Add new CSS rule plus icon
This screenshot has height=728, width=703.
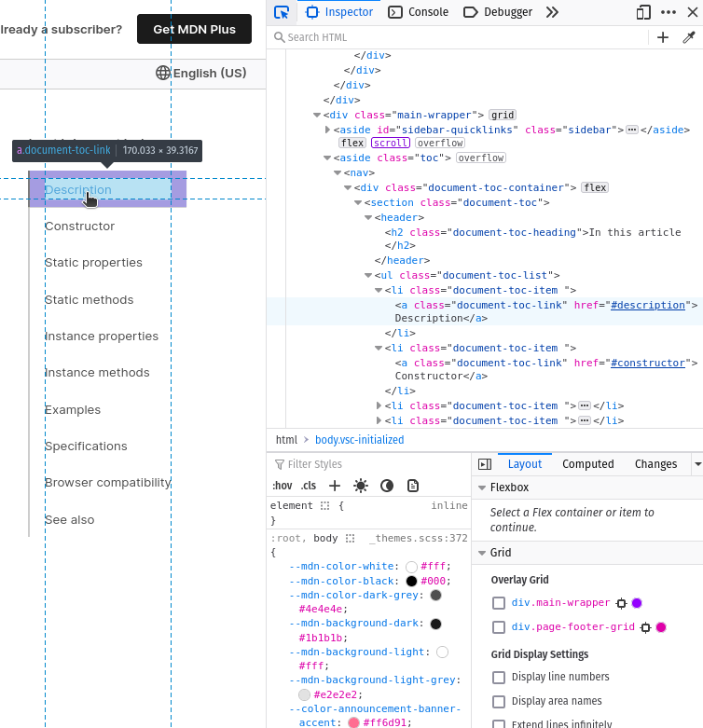click(x=335, y=486)
